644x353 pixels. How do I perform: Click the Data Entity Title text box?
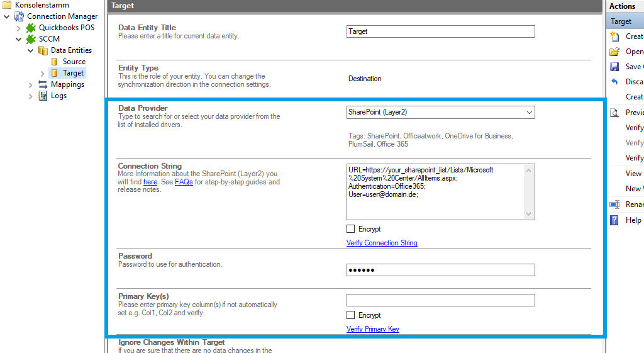tap(440, 31)
